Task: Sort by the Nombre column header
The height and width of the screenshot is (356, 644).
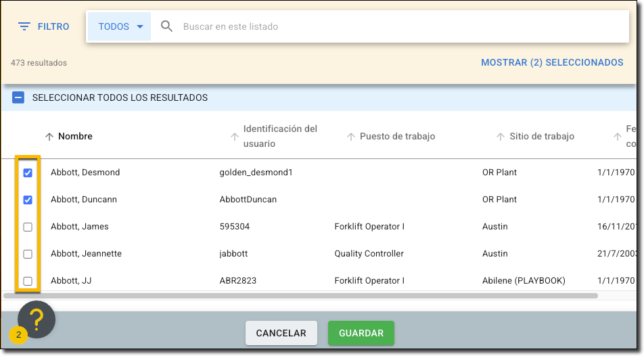Action: 75,137
